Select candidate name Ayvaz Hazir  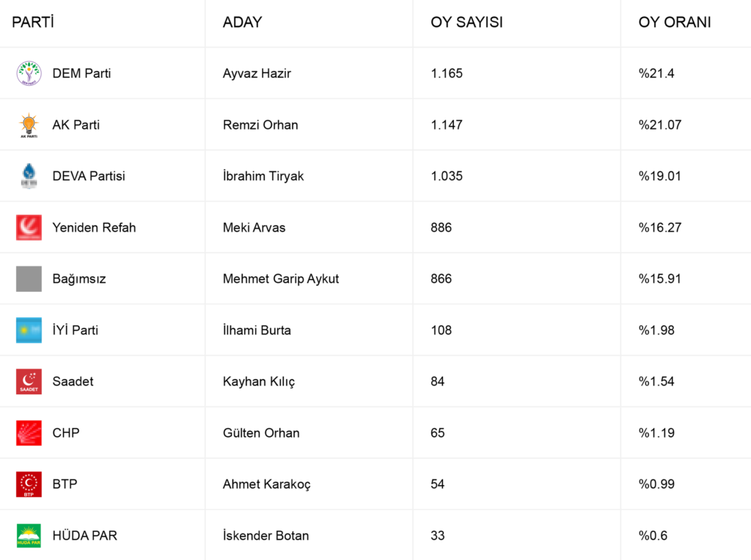[259, 73]
